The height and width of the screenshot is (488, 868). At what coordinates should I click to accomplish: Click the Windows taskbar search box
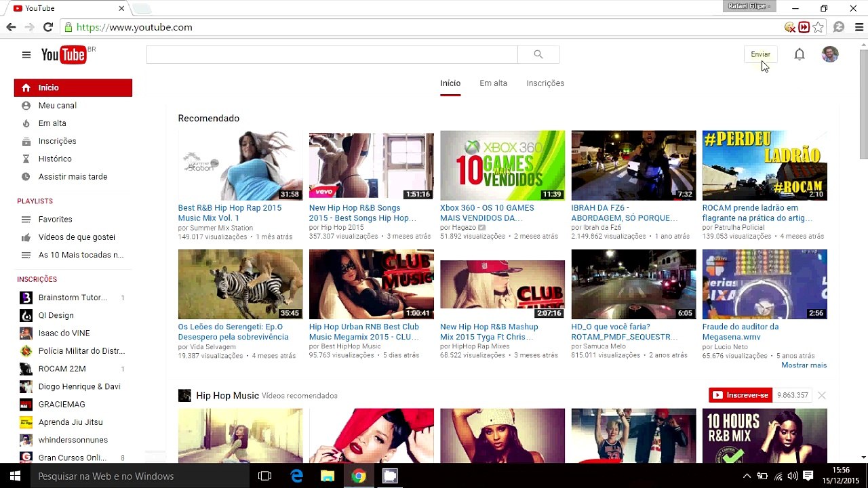pos(140,476)
